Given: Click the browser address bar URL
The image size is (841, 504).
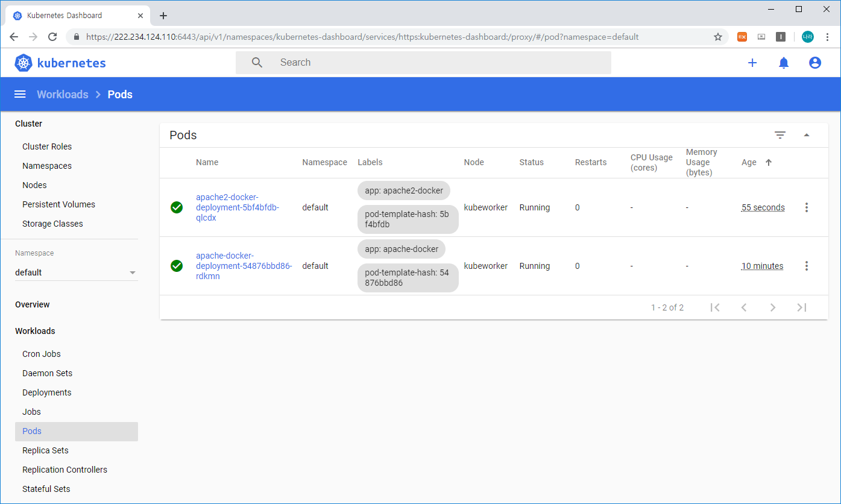Looking at the screenshot, I should [362, 37].
